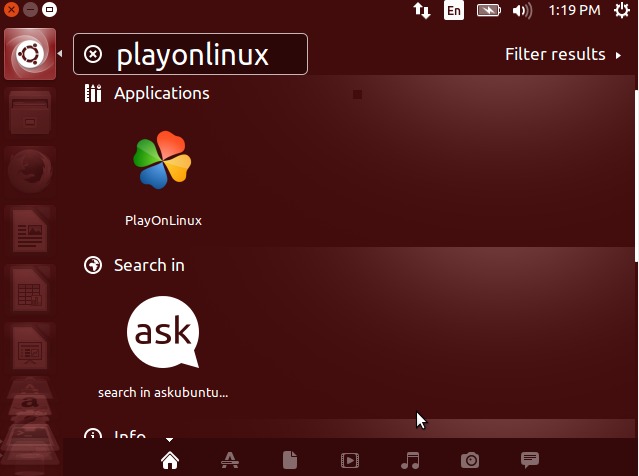Open Amazon from the launcher
Image resolution: width=639 pixels, height=476 pixels.
coord(30,401)
